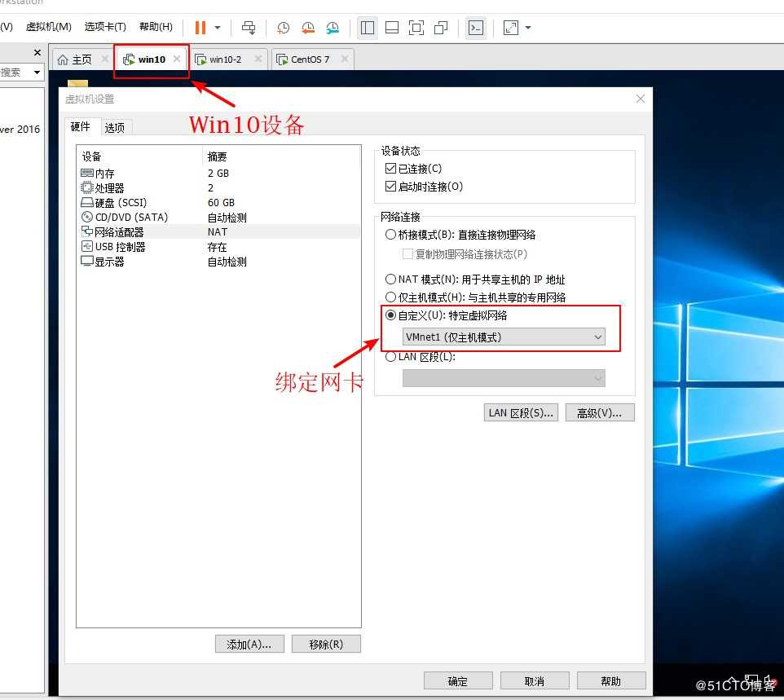This screenshot has width=784, height=700.
Task: Click the 移除(R) button
Action: [326, 644]
